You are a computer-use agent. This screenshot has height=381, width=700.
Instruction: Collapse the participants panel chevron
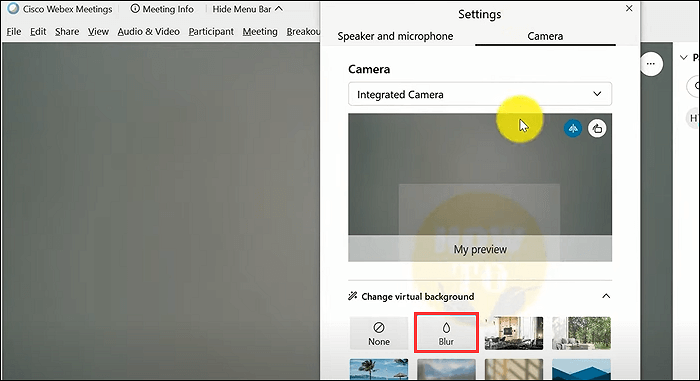[683, 58]
